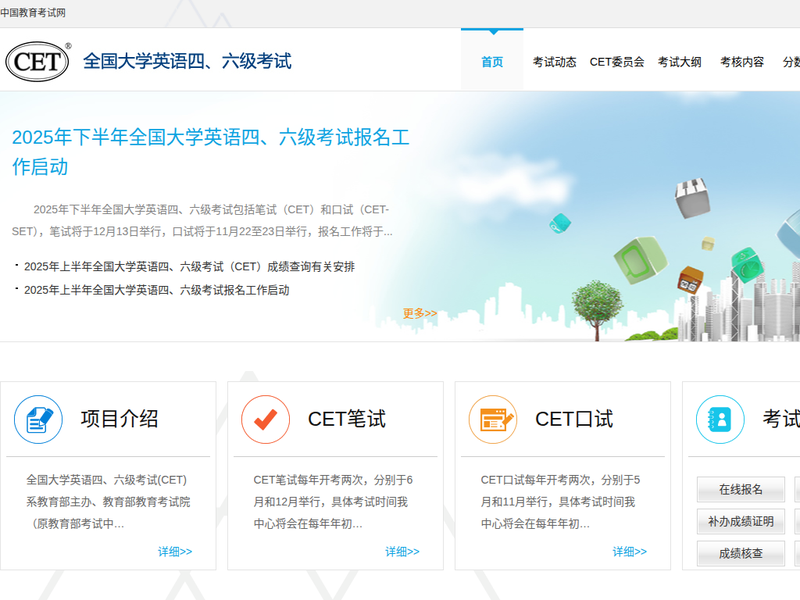Open 2025年上半年报名工作启动 news link
Viewport: 800px width, 600px height.
click(x=156, y=290)
